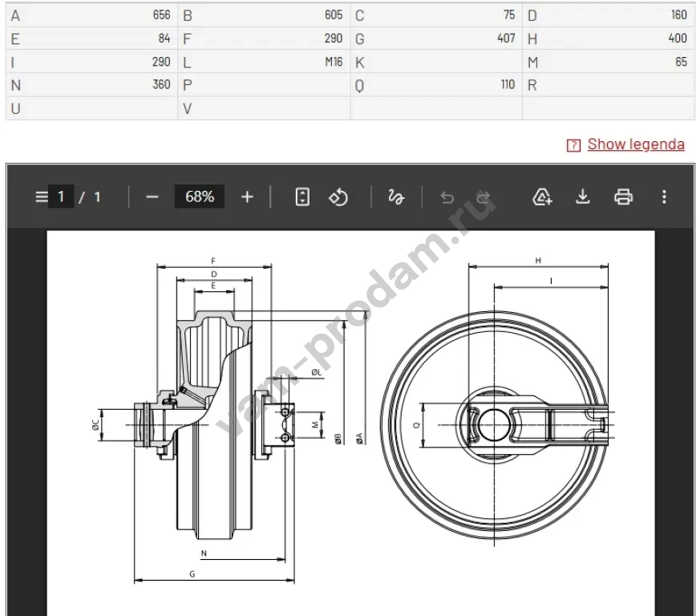Rotate the PDF document counterclockwise
Viewport: 700px width, 616px height.
(x=338, y=197)
